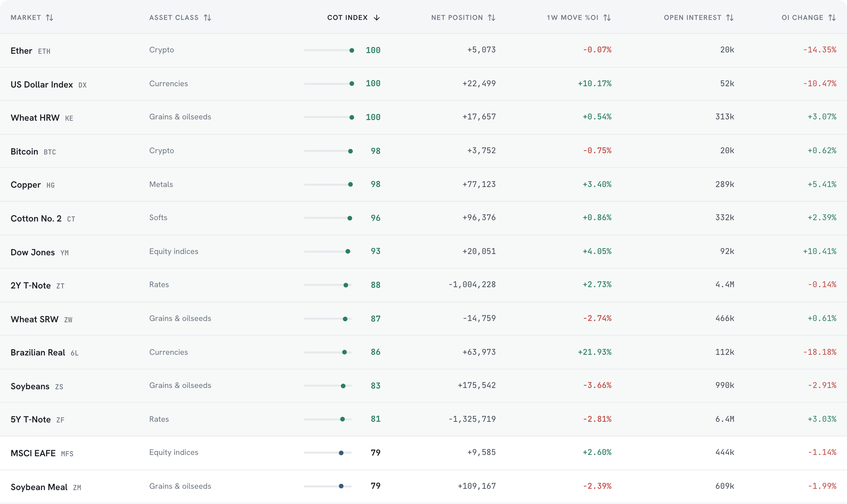Click COT index value 96
Screen dimensions: 847x504
pos(376,218)
